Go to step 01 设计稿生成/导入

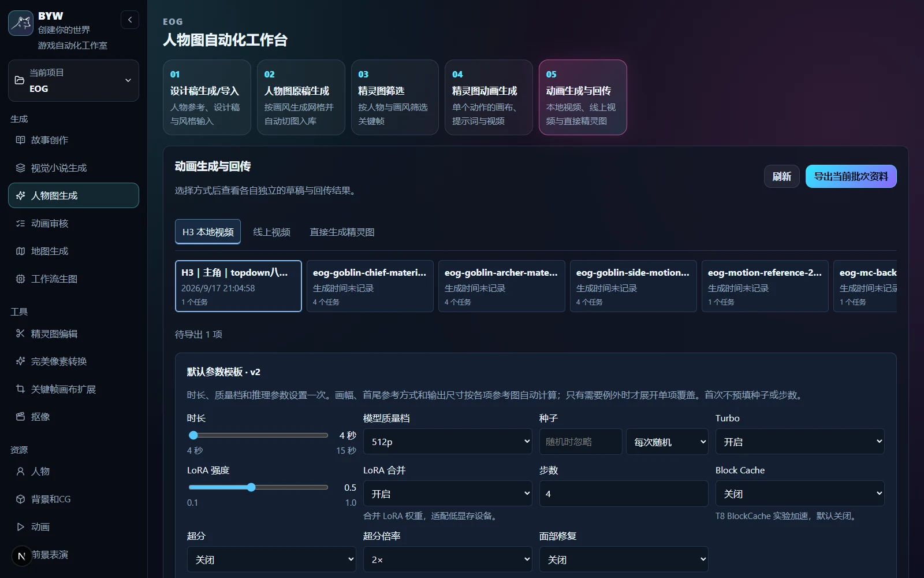click(x=207, y=97)
